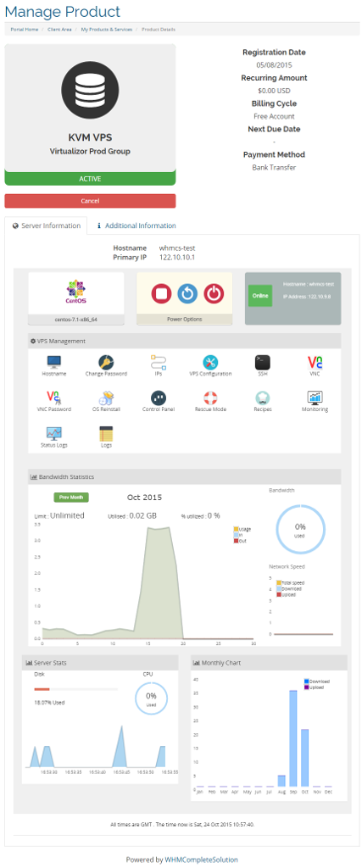
Task: Click the CentOS operating system logo
Action: tap(76, 292)
